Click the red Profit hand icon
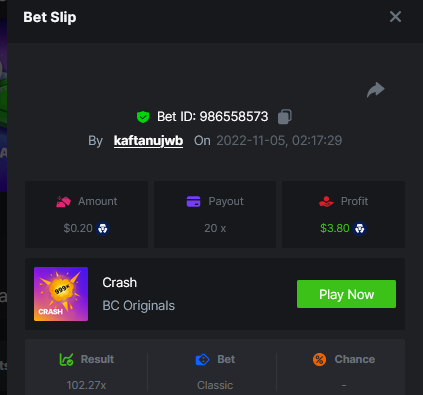This screenshot has height=395, width=423. tap(326, 201)
